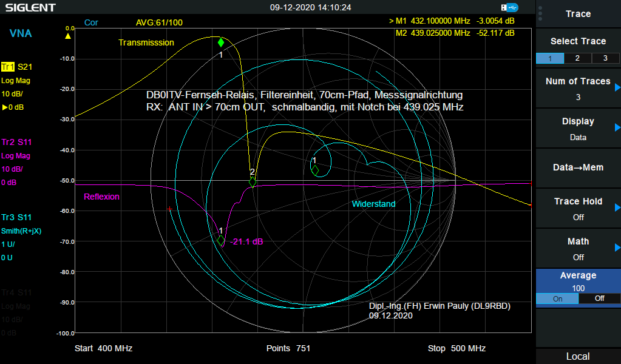Select the Tr1 S21 trace label
Image resolution: width=621 pixels, height=364 pixels.
(16, 67)
